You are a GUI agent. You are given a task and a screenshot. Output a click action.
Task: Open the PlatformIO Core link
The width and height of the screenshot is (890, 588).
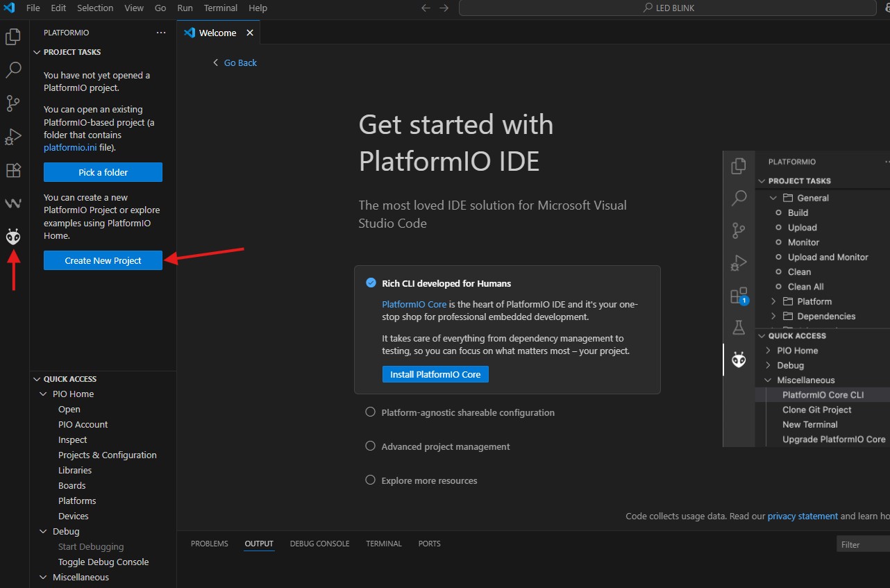coord(414,304)
